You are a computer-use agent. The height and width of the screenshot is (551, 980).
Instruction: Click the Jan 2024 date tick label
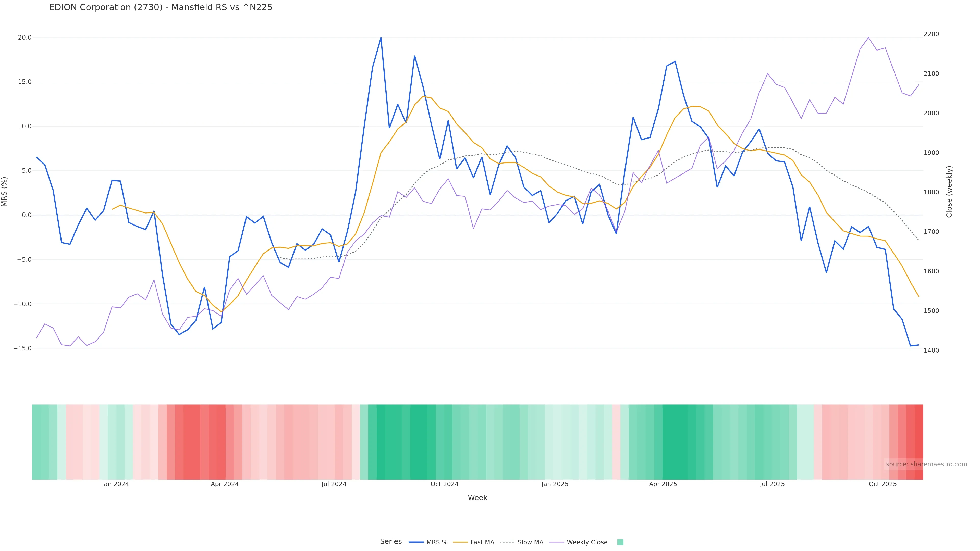coord(115,484)
